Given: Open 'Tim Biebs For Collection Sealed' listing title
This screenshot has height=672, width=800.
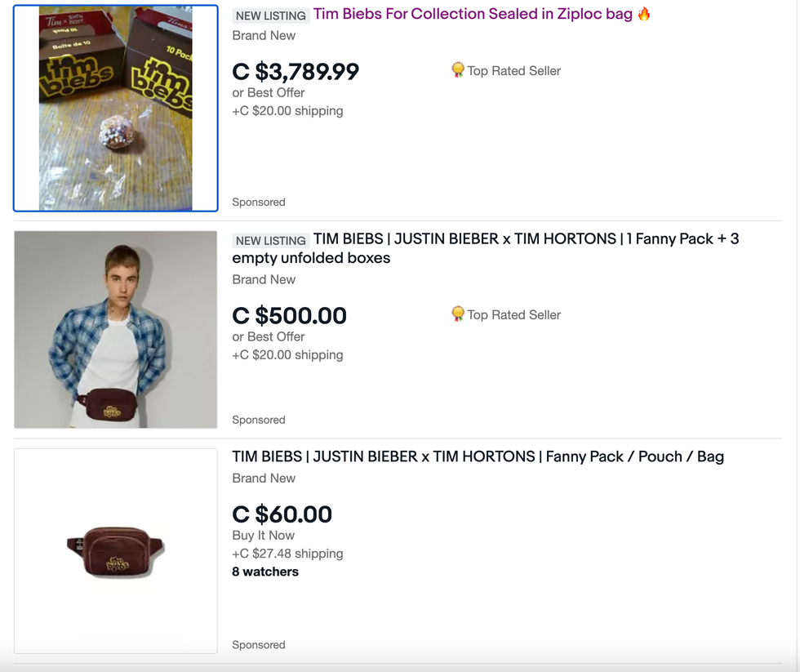Looking at the screenshot, I should click(473, 14).
